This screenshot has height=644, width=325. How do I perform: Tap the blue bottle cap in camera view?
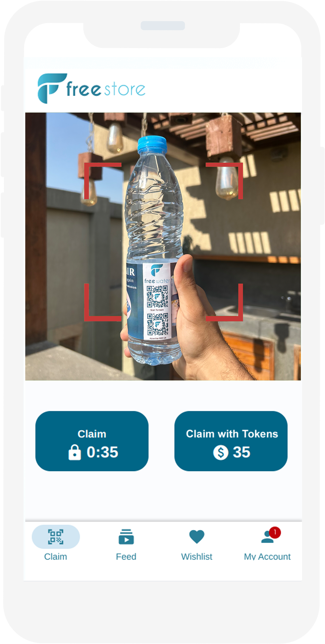coord(152,144)
